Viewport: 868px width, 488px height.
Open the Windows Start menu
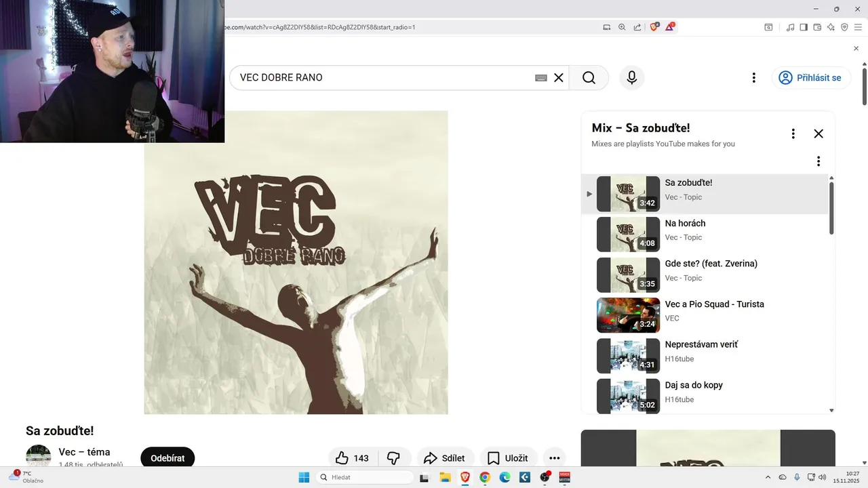pos(304,477)
